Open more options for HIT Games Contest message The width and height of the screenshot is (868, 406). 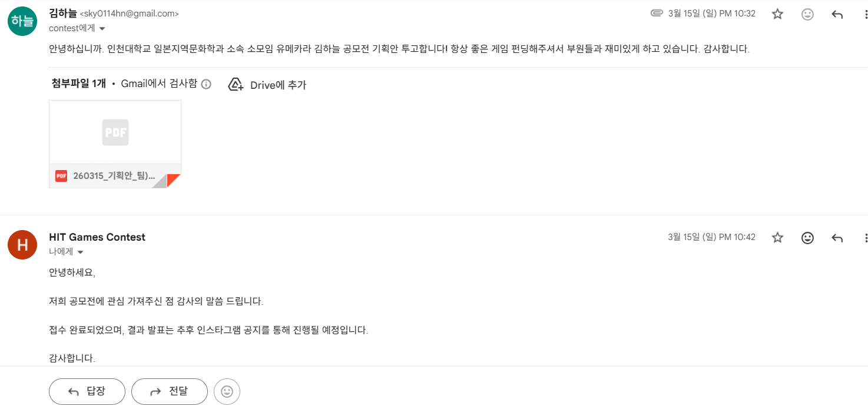click(865, 238)
